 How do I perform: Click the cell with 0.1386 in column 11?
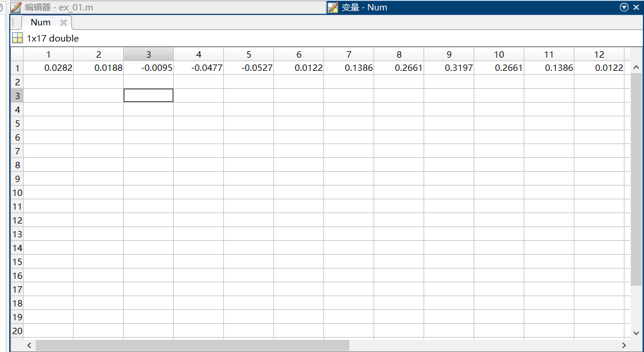[x=549, y=68]
